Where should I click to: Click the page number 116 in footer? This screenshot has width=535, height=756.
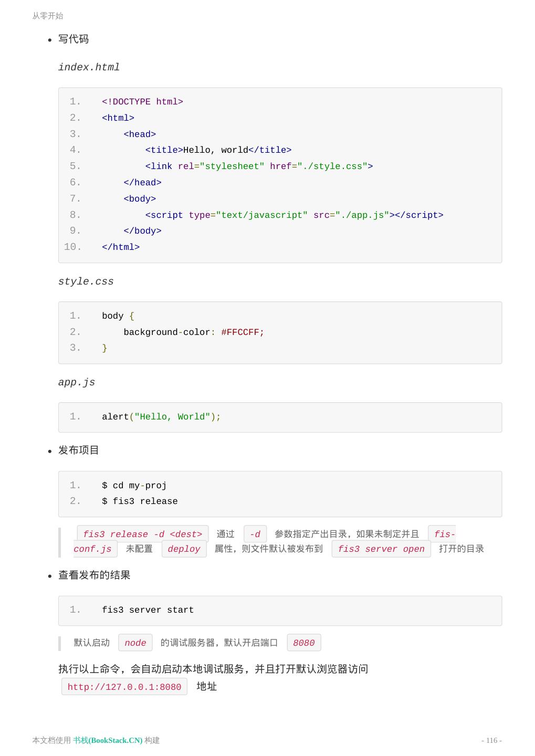pos(491,740)
